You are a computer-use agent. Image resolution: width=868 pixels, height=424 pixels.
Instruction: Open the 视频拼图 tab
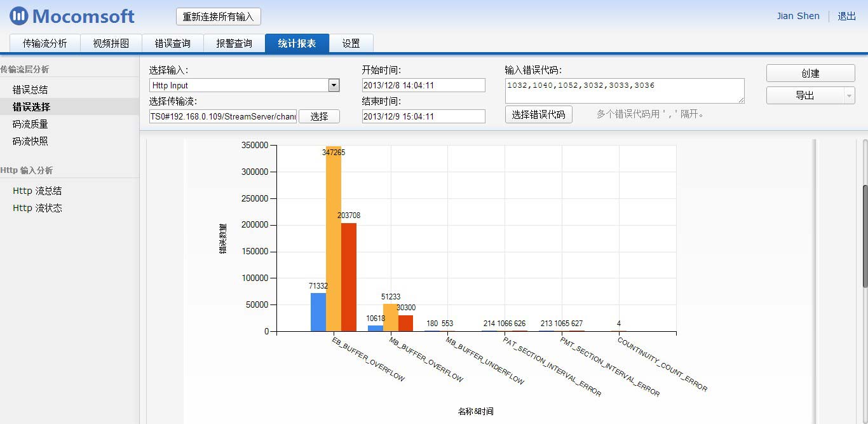pos(111,44)
